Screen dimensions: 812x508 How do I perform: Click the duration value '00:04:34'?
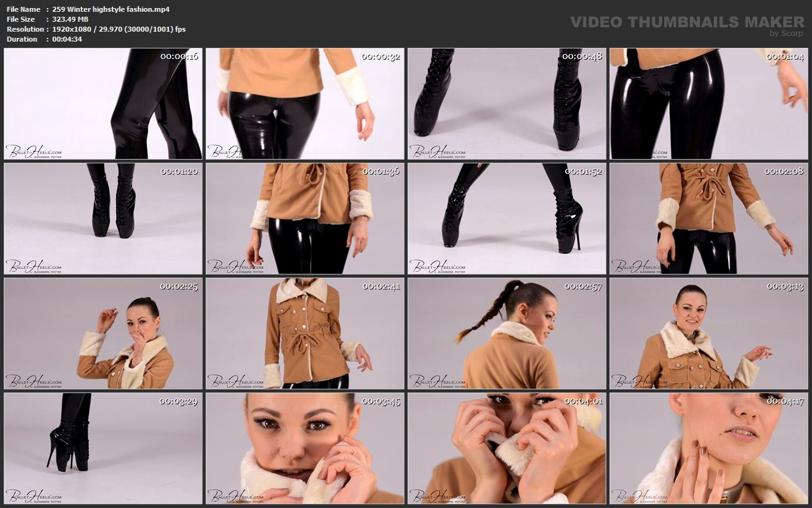[67, 39]
